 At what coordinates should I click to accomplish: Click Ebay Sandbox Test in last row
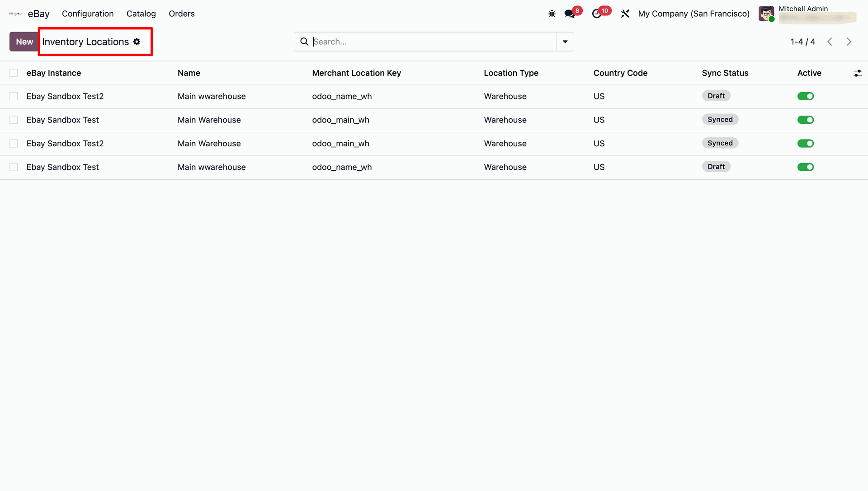click(62, 167)
